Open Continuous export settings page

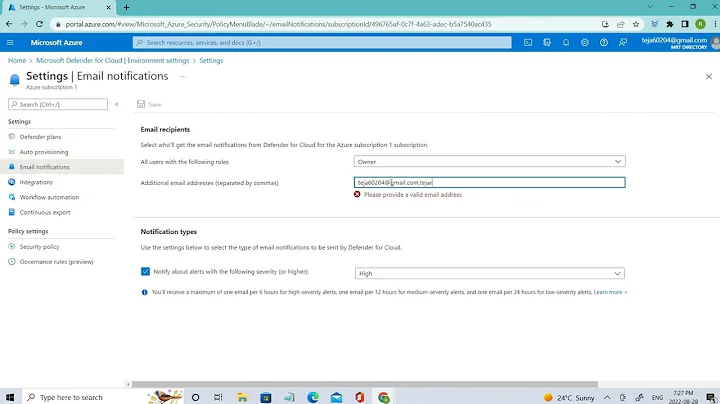[45, 213]
